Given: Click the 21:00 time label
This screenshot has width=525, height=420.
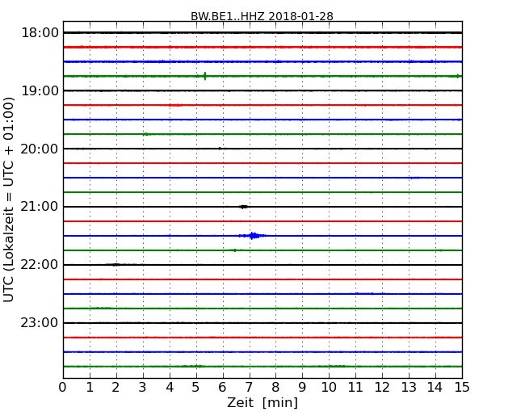Looking at the screenshot, I should [x=40, y=207].
